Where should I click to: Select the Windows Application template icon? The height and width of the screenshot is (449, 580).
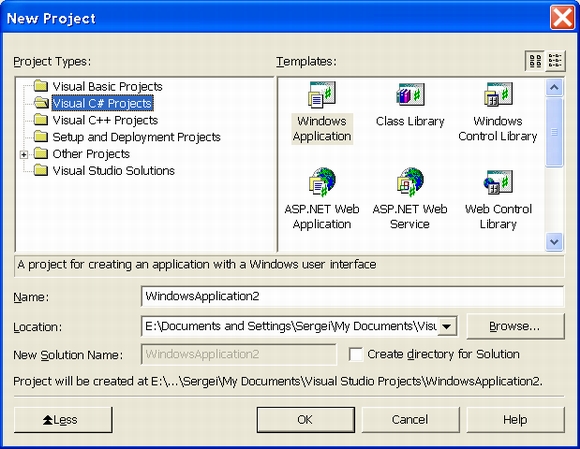click(x=322, y=95)
